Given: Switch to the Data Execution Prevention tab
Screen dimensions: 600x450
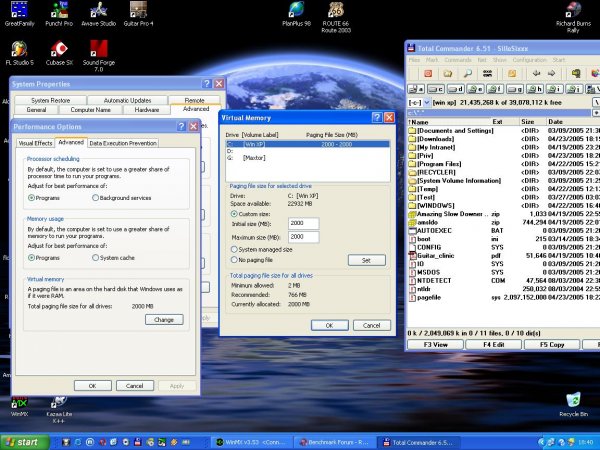Looking at the screenshot, I should coord(123,143).
